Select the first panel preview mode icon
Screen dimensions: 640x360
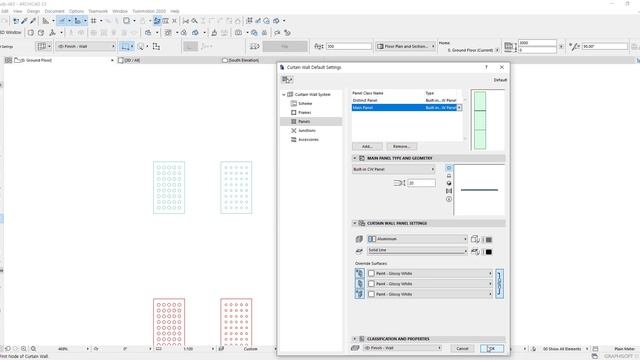449,168
